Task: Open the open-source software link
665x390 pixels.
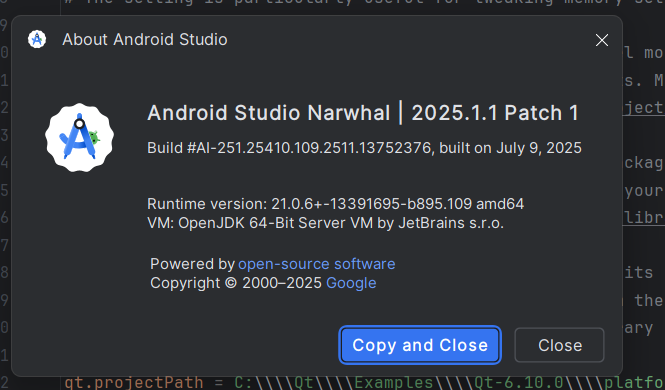Action: (x=317, y=264)
